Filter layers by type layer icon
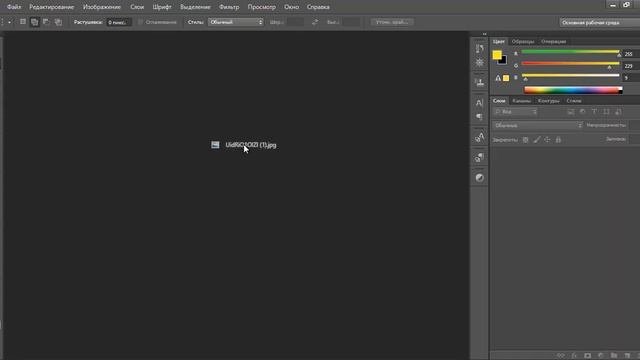The image size is (640, 360). click(x=594, y=112)
